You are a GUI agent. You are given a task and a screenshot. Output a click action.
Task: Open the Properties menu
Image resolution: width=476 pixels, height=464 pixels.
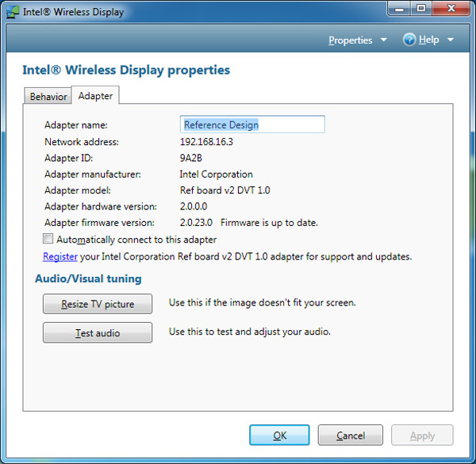[351, 40]
